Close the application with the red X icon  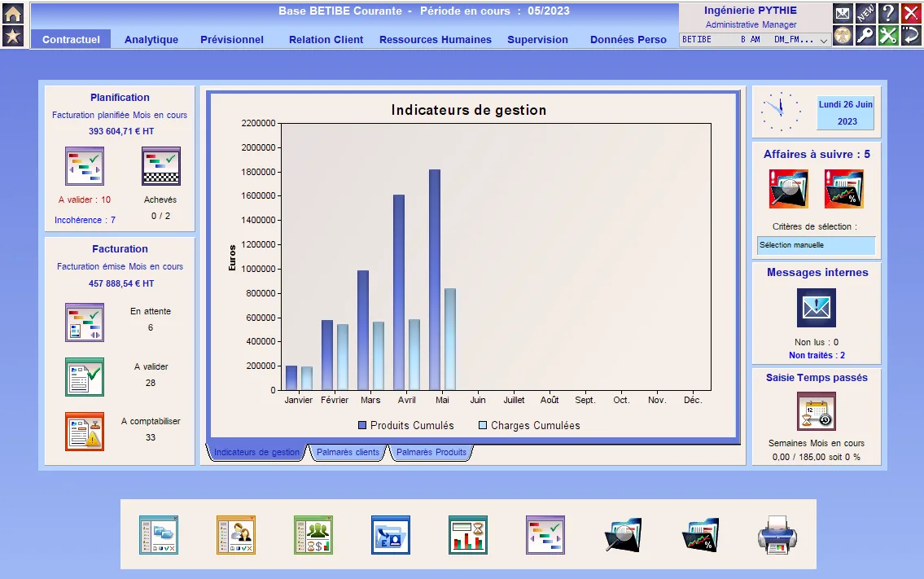pos(910,13)
